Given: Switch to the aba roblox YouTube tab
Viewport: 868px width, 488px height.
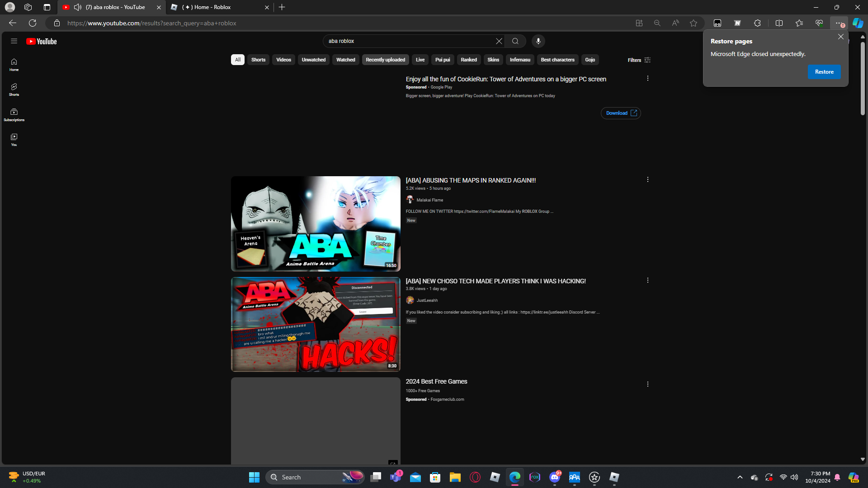Looking at the screenshot, I should (x=112, y=7).
